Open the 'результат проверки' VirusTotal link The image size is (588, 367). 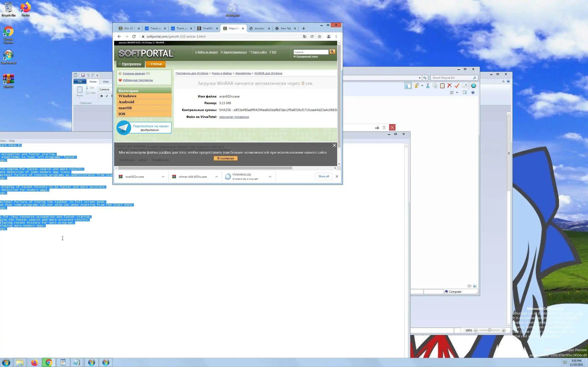(x=234, y=117)
